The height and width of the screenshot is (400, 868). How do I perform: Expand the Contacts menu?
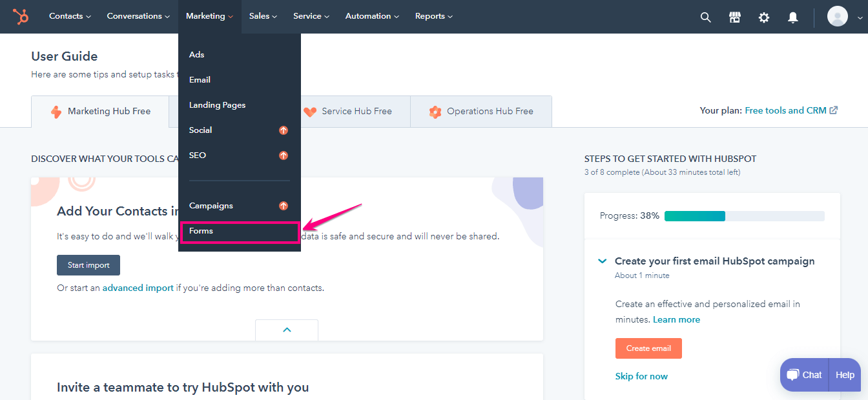(70, 16)
